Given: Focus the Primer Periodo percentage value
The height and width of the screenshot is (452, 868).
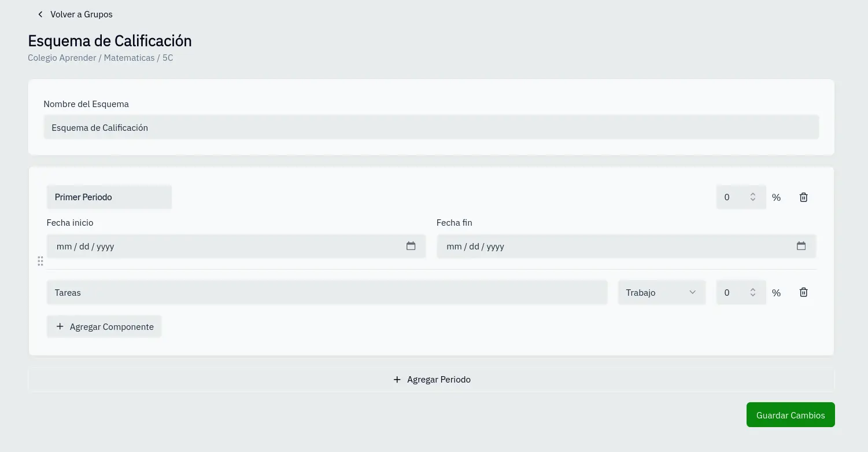Looking at the screenshot, I should (x=731, y=197).
